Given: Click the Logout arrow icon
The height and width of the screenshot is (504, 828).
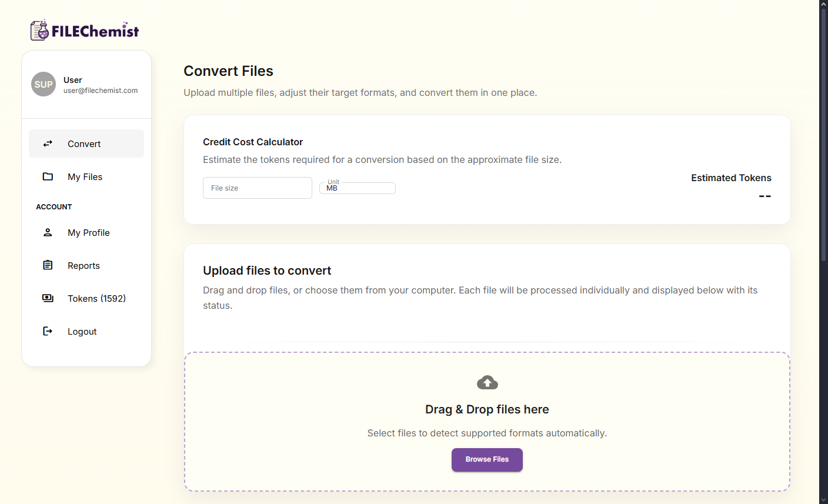Looking at the screenshot, I should click(x=48, y=331).
